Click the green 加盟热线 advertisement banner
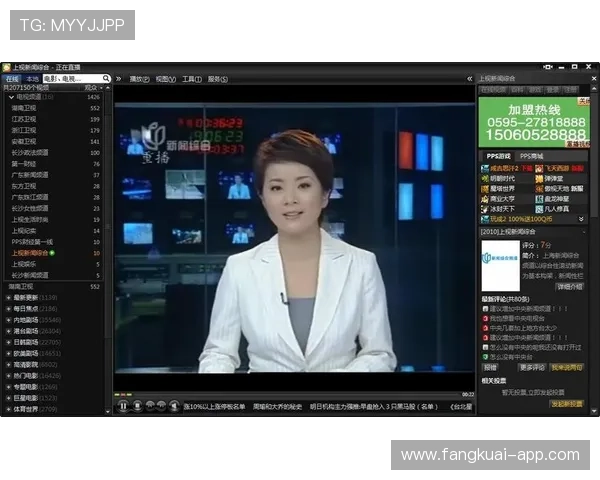The height and width of the screenshot is (480, 600). coord(534,122)
